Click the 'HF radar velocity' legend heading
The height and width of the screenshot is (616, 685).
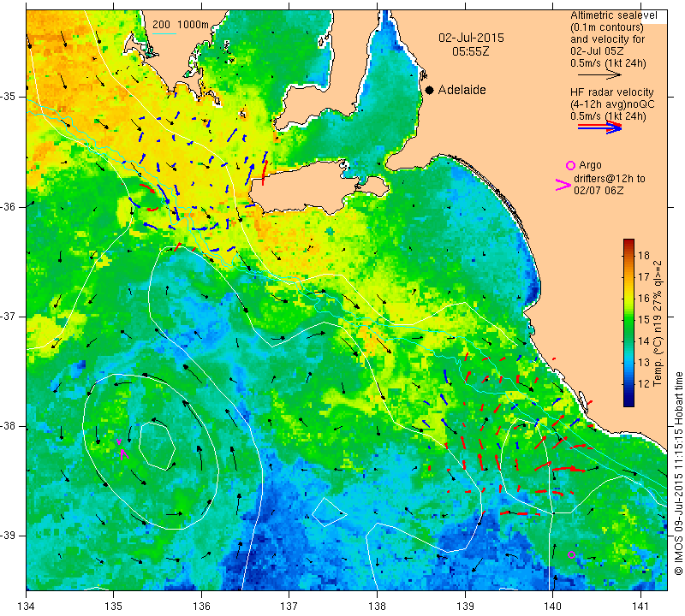click(611, 92)
